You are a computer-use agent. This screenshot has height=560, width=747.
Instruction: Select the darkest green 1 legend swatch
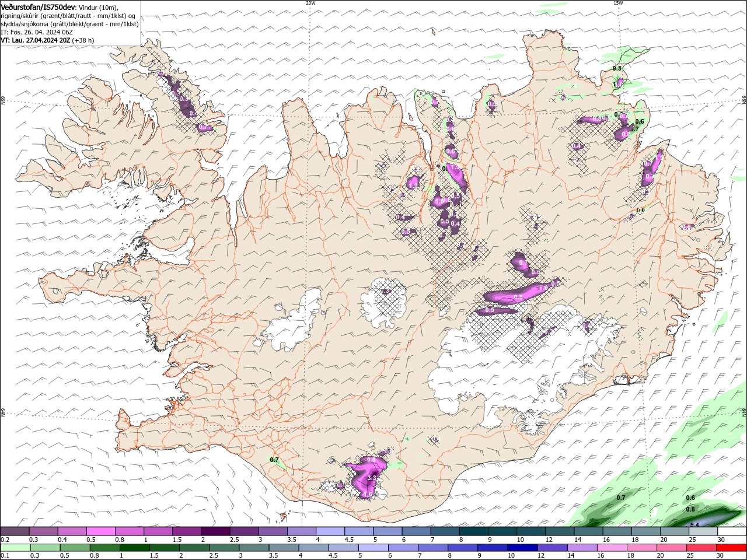[135, 548]
